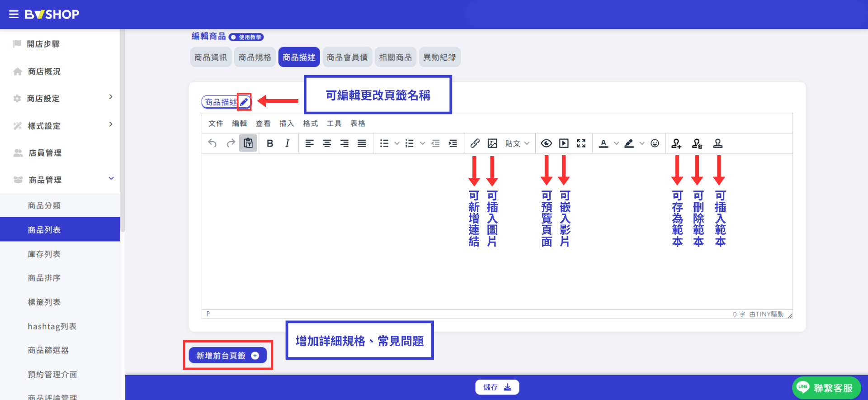Viewport: 868px width, 400px height.
Task: Switch to 商品規格 tab
Action: (x=255, y=57)
